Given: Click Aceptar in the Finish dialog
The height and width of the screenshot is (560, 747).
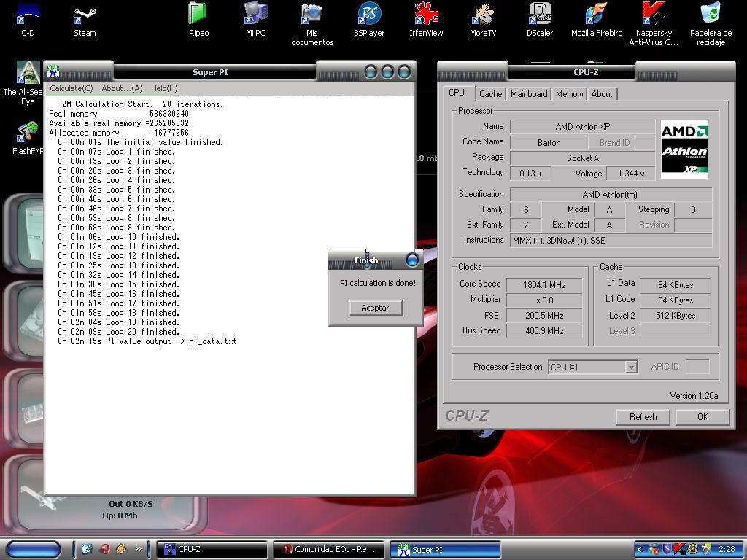Looking at the screenshot, I should click(x=375, y=308).
